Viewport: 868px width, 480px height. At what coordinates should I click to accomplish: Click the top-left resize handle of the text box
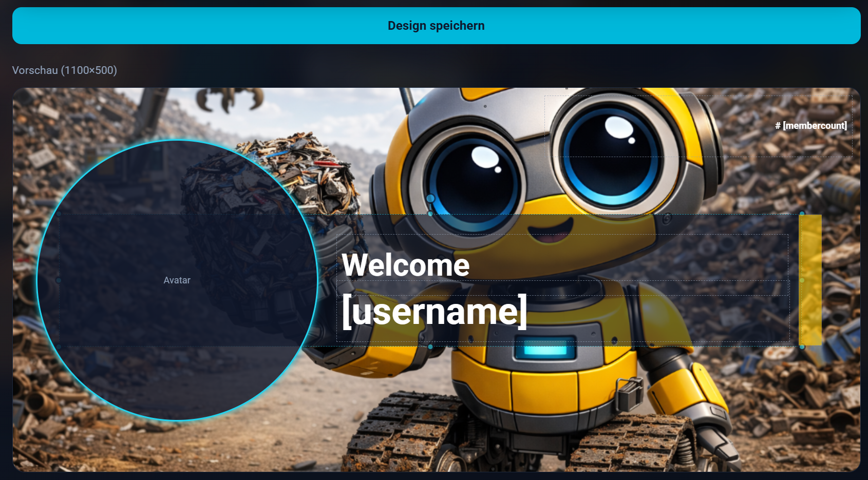[x=430, y=215]
